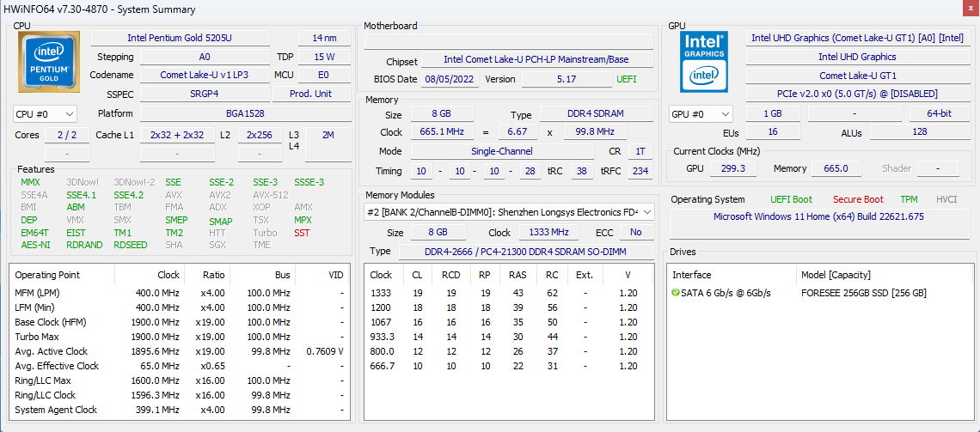Click the Prod. Unit field
This screenshot has height=432, width=980.
click(x=311, y=94)
